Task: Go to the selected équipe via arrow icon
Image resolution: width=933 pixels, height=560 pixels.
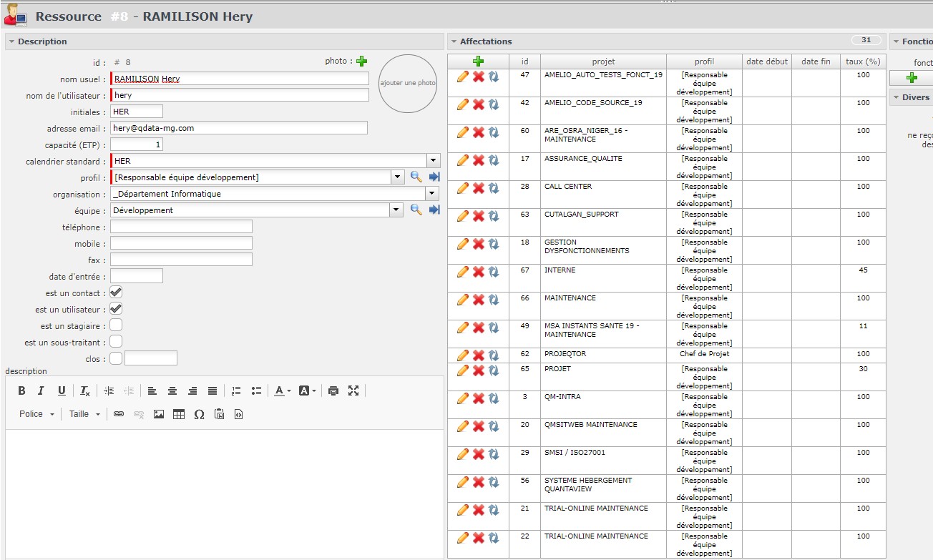Action: click(x=434, y=210)
